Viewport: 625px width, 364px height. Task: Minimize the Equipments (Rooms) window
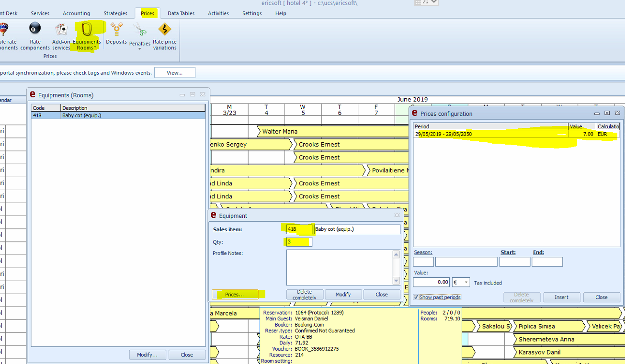tap(182, 95)
